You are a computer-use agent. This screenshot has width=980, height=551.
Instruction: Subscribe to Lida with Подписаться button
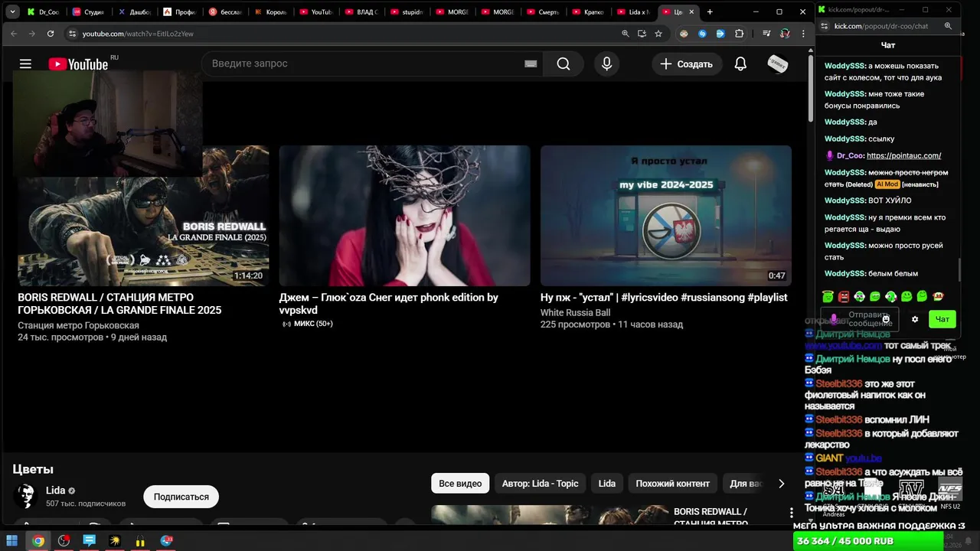[x=181, y=497]
